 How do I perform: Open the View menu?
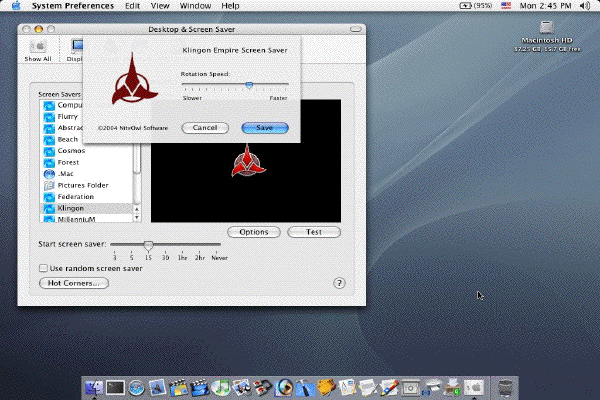coord(160,6)
